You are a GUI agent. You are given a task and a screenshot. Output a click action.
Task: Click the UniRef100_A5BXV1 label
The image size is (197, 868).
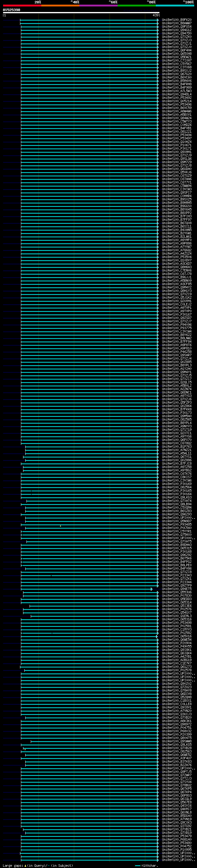(x=177, y=115)
